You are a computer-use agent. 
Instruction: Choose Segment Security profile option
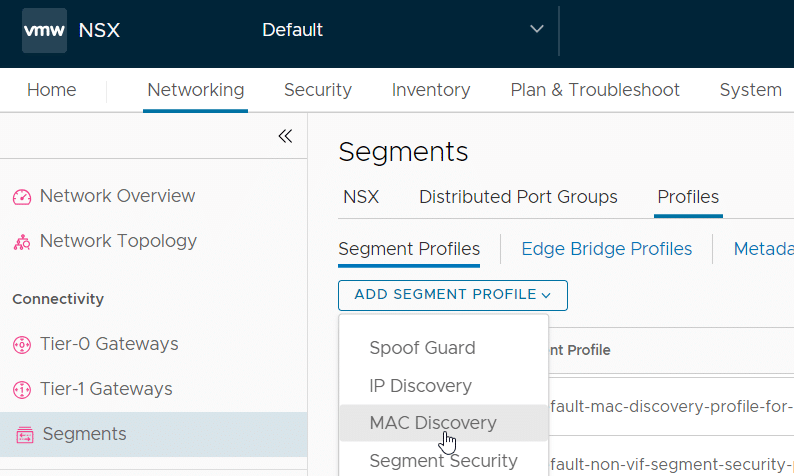pos(443,461)
